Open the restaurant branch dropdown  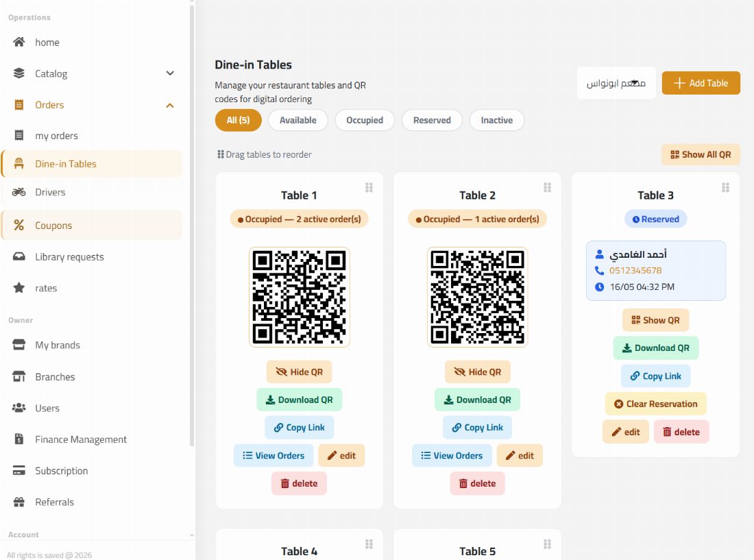click(x=616, y=83)
